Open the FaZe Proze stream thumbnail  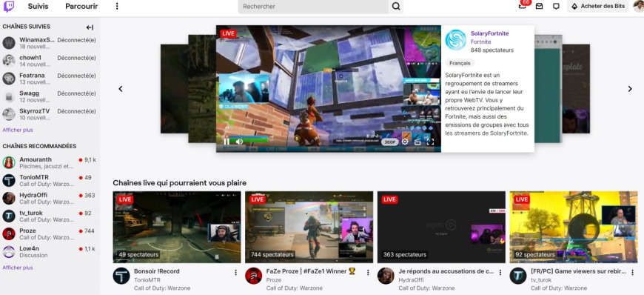pos(309,227)
